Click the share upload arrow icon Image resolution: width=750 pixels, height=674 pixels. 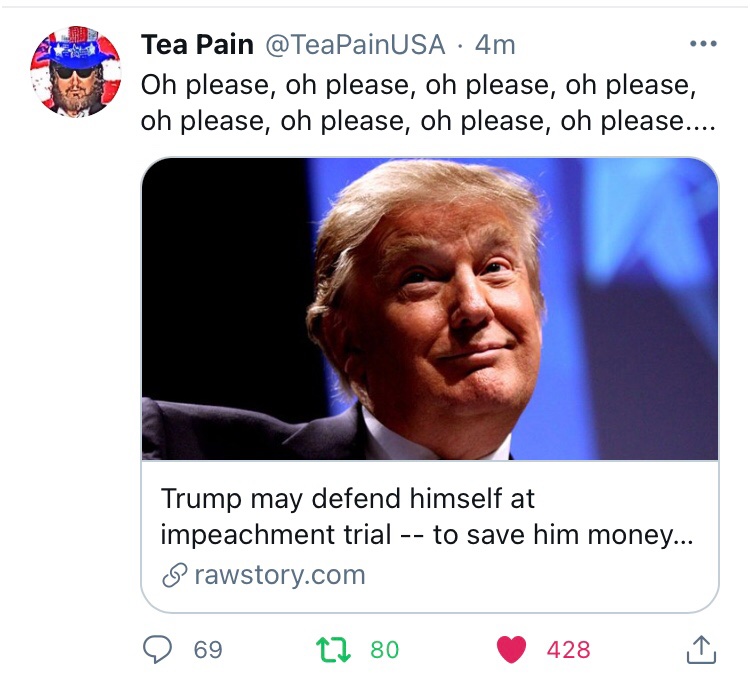click(702, 650)
